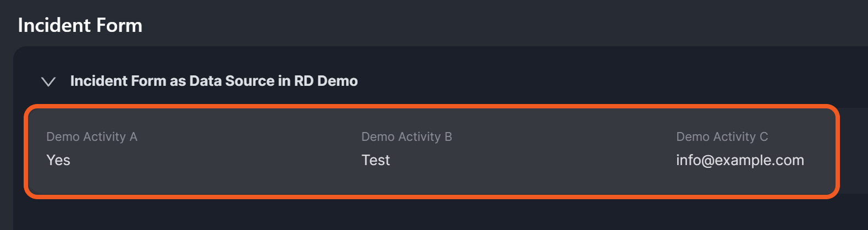Click the info@example.com email value
Image resolution: width=868 pixels, height=230 pixels.
740,160
